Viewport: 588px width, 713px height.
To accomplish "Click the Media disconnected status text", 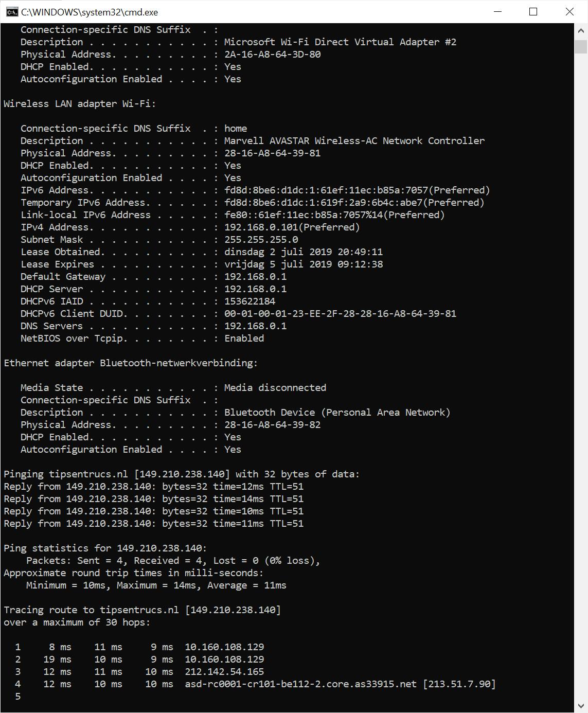I will (x=275, y=388).
